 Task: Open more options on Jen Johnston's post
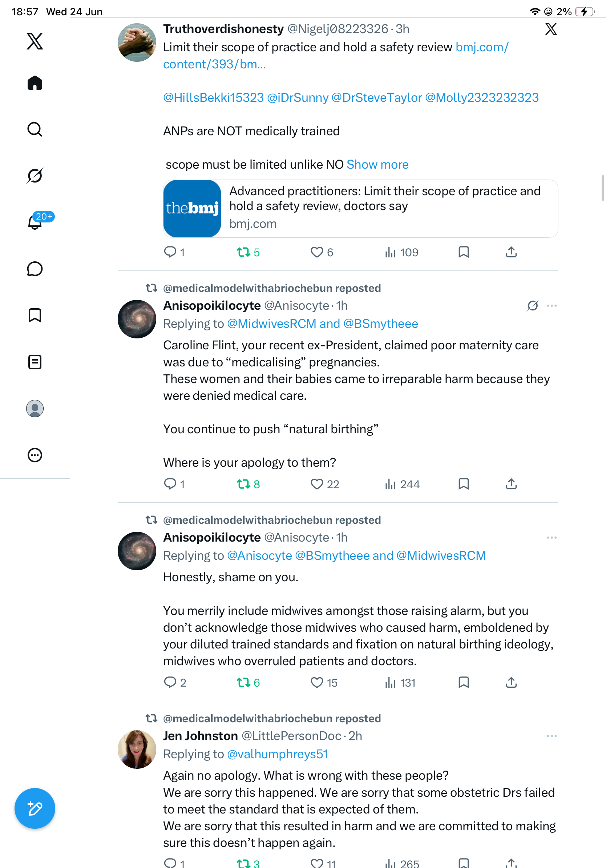(x=552, y=736)
